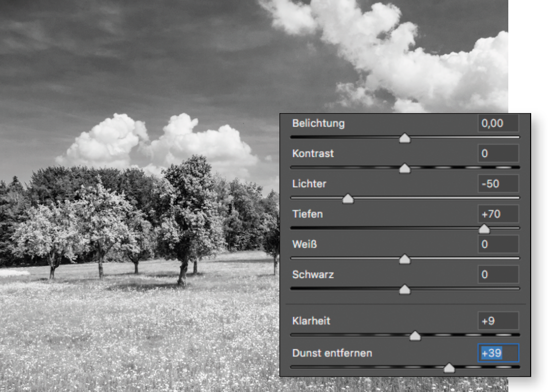
Task: Click the Weiß label
Action: [x=304, y=244]
